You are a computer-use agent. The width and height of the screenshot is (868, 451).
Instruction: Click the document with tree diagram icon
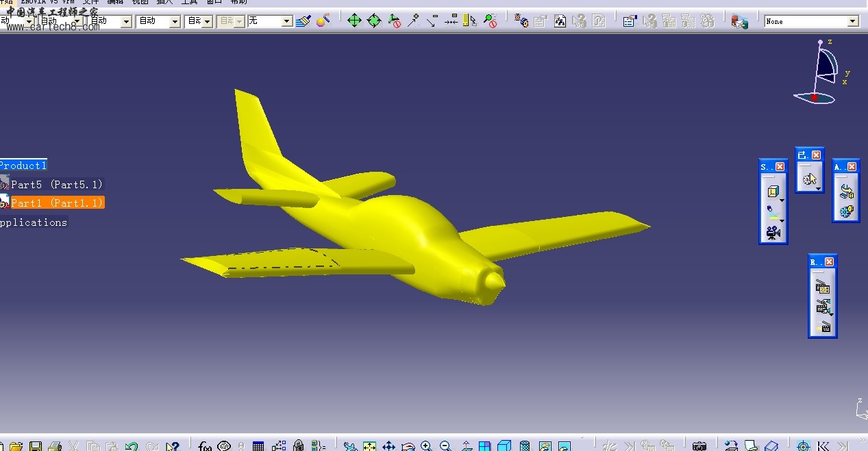560,21
